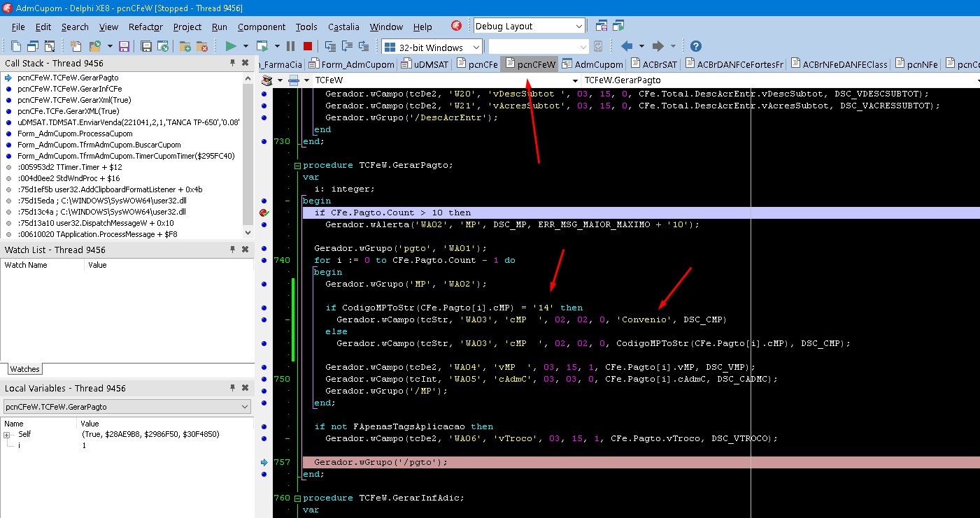This screenshot has width=980, height=518.
Task: Open the 32-bit Windows platform dropdown
Action: [x=476, y=47]
